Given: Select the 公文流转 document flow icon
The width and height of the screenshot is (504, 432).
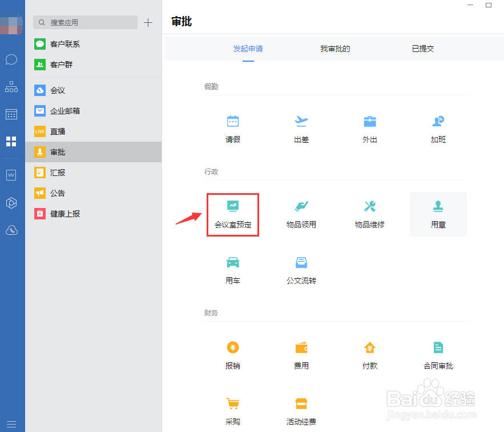Looking at the screenshot, I should tap(301, 269).
